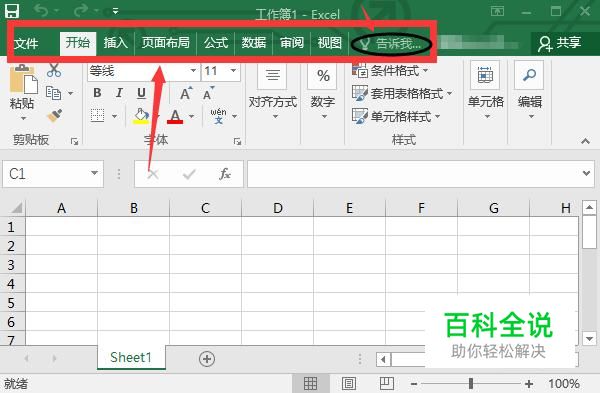Click the Copy icon
600x393 pixels.
(x=53, y=93)
